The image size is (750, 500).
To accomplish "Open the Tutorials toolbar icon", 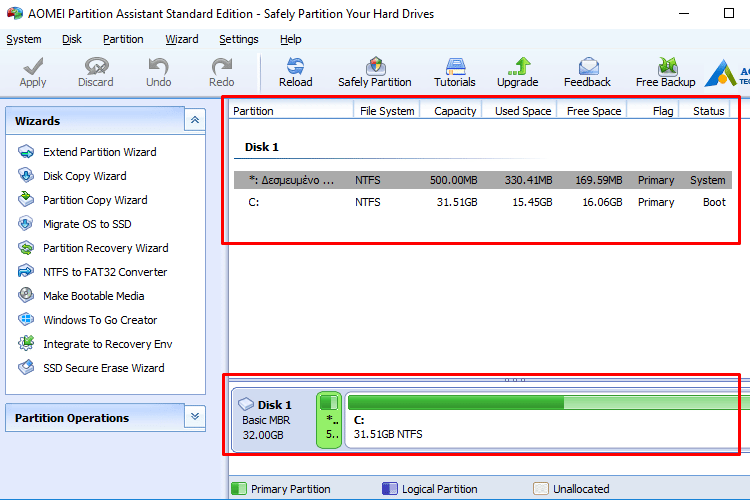I will pos(455,66).
